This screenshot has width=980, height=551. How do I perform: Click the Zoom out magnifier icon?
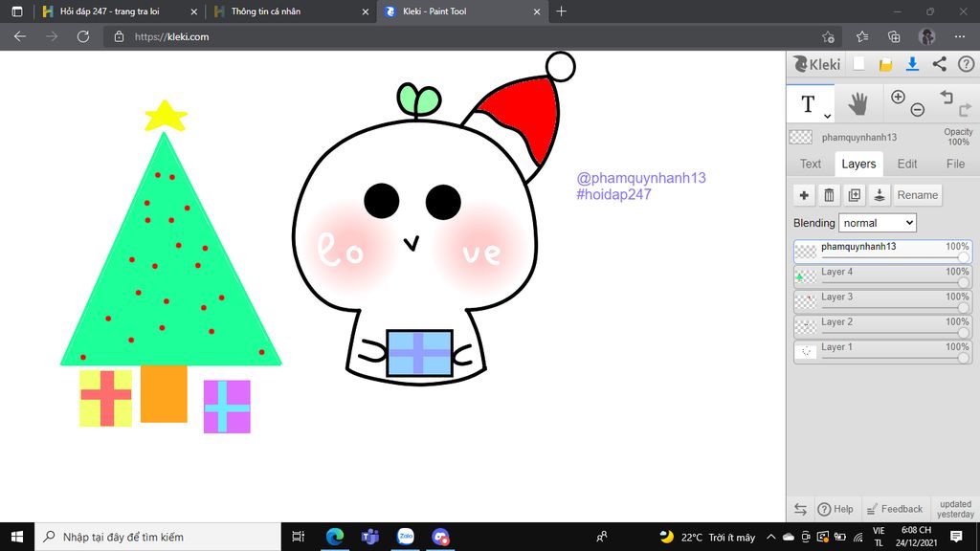coord(917,110)
